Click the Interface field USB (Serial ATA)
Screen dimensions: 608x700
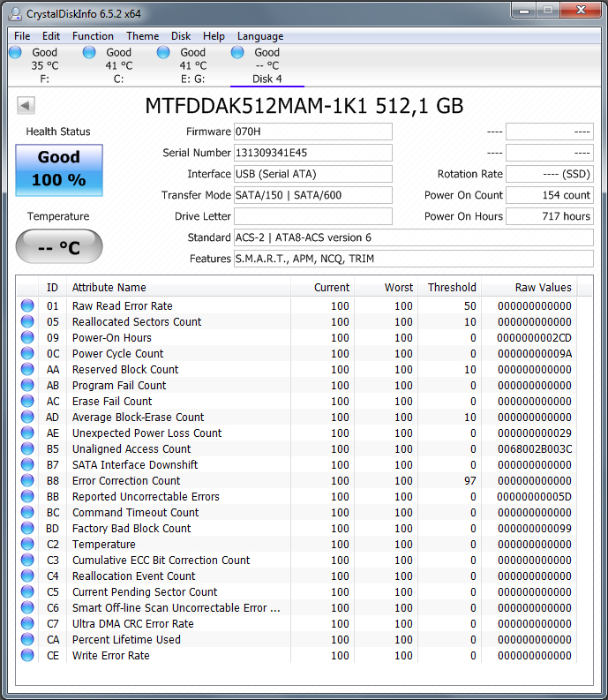pos(313,174)
